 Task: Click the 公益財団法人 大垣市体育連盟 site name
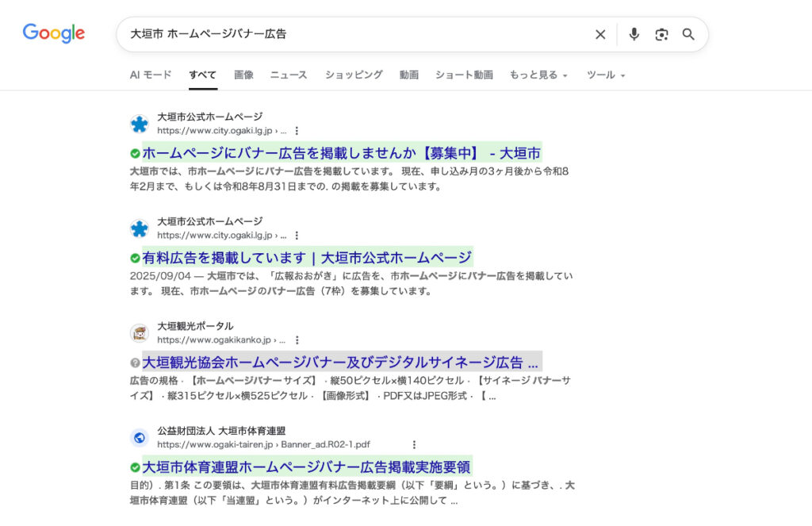(x=221, y=431)
